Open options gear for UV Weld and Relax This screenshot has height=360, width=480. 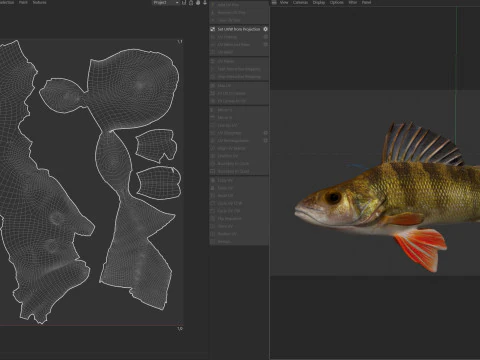coord(266,44)
